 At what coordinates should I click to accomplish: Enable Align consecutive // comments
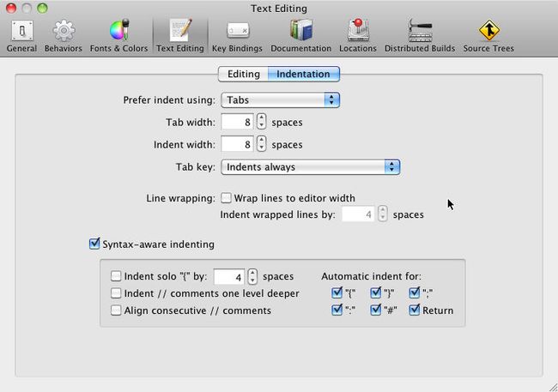click(x=116, y=311)
